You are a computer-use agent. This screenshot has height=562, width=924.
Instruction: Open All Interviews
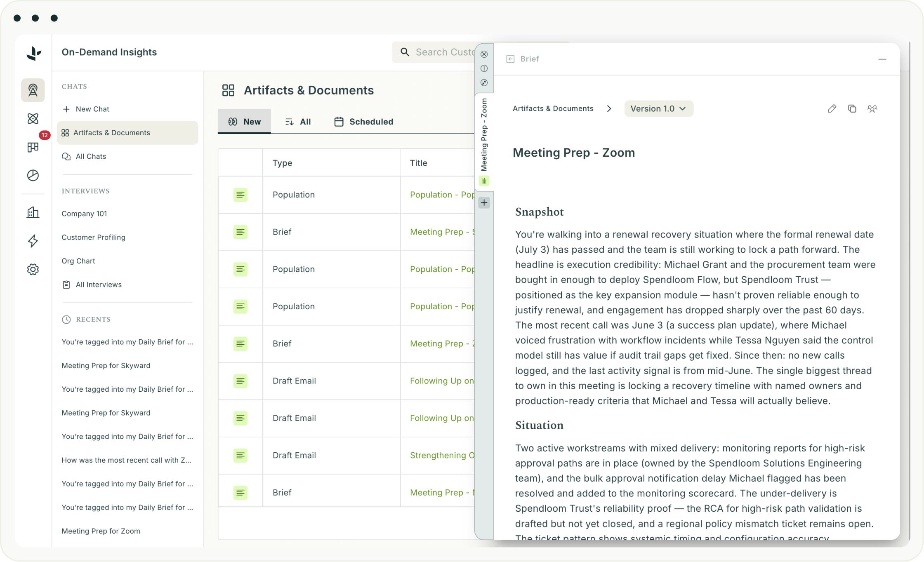tap(92, 285)
